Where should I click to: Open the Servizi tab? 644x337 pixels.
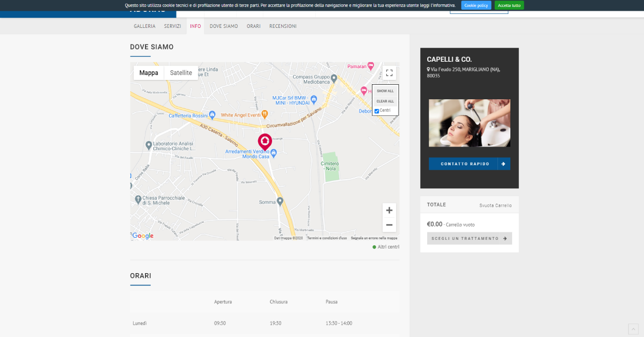(x=173, y=26)
